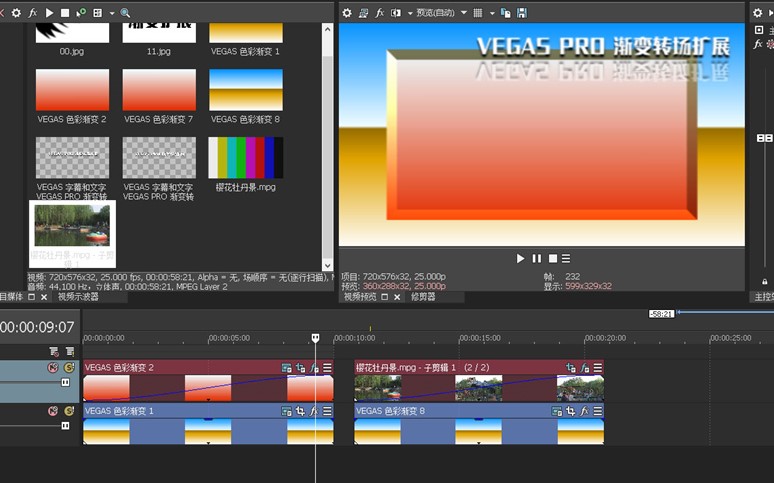The image size is (774, 483).
Task: Open generated media editor for 色彩渐变 8 event
Action: 557,411
